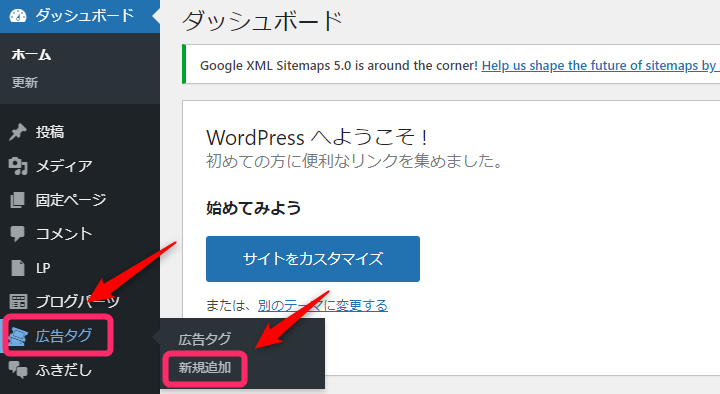720x394 pixels.
Task: Click the table icon beside ブログパーツ
Action: tap(18, 302)
